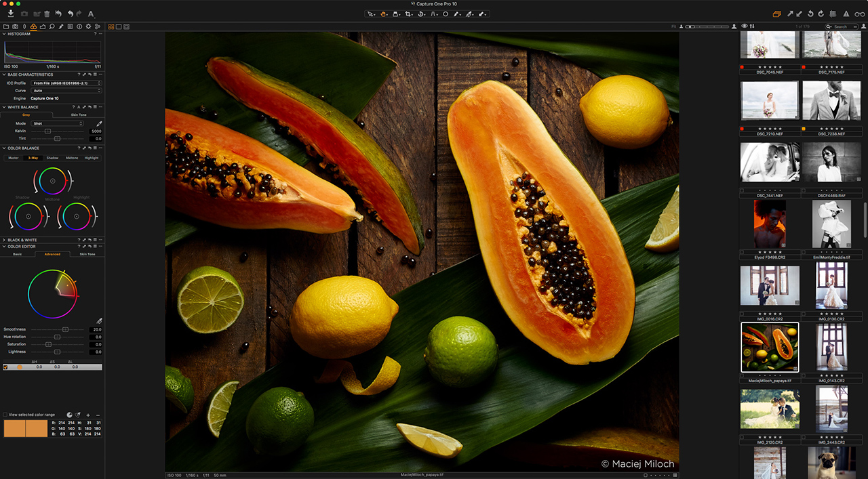
Task: Open the ICC Profile dropdown
Action: pyautogui.click(x=66, y=83)
